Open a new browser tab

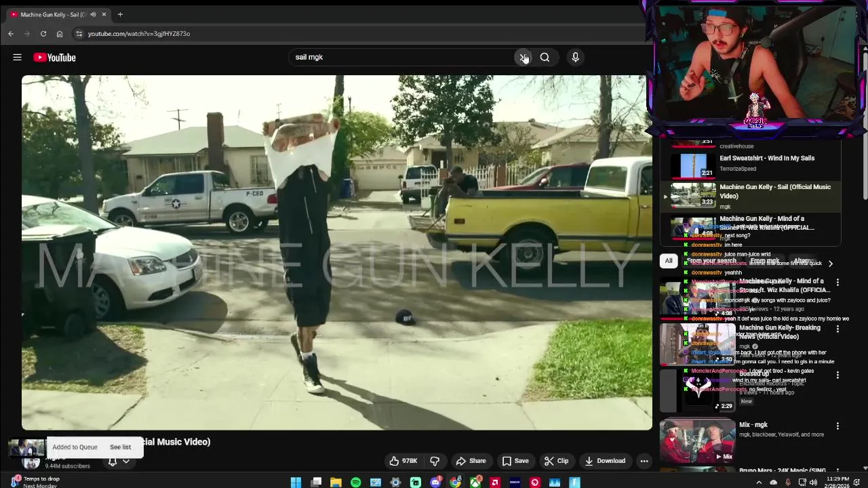click(x=120, y=14)
